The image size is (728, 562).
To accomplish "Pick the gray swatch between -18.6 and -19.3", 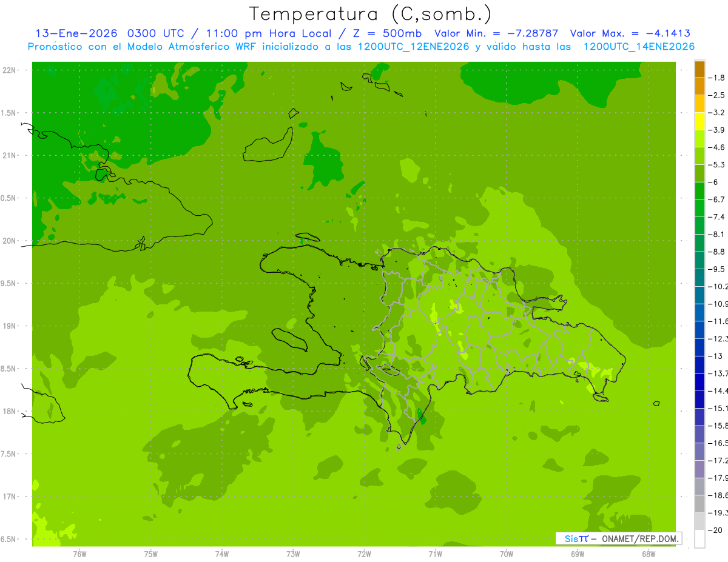I will tap(699, 504).
